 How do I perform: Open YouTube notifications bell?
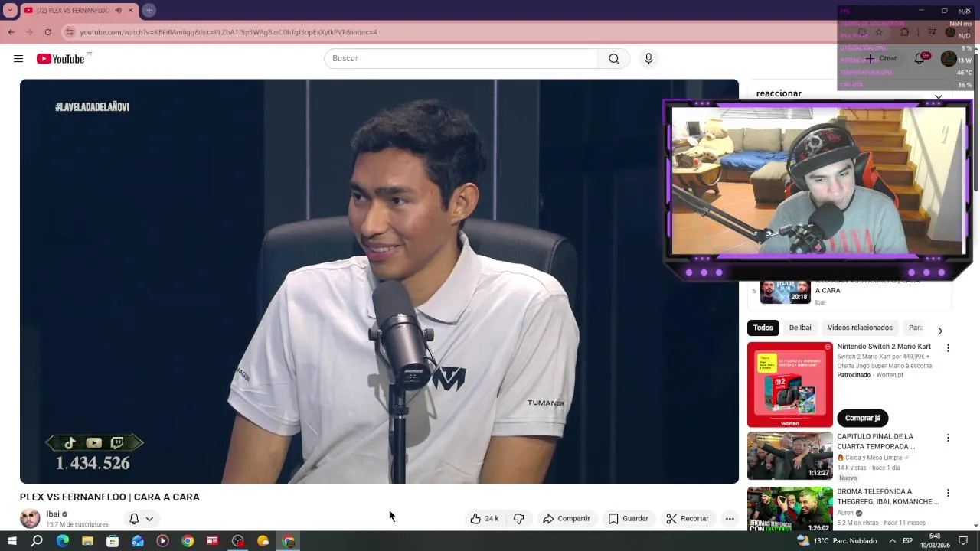(x=920, y=59)
